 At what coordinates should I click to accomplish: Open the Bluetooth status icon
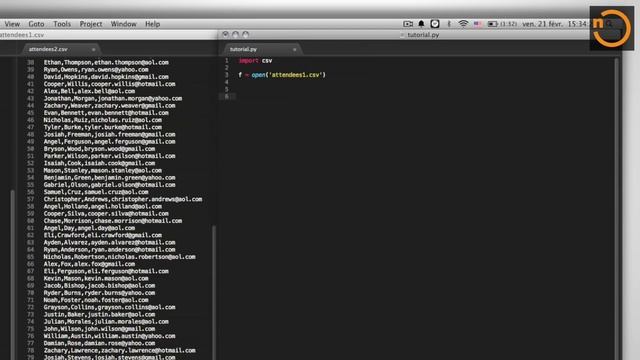[x=449, y=24]
